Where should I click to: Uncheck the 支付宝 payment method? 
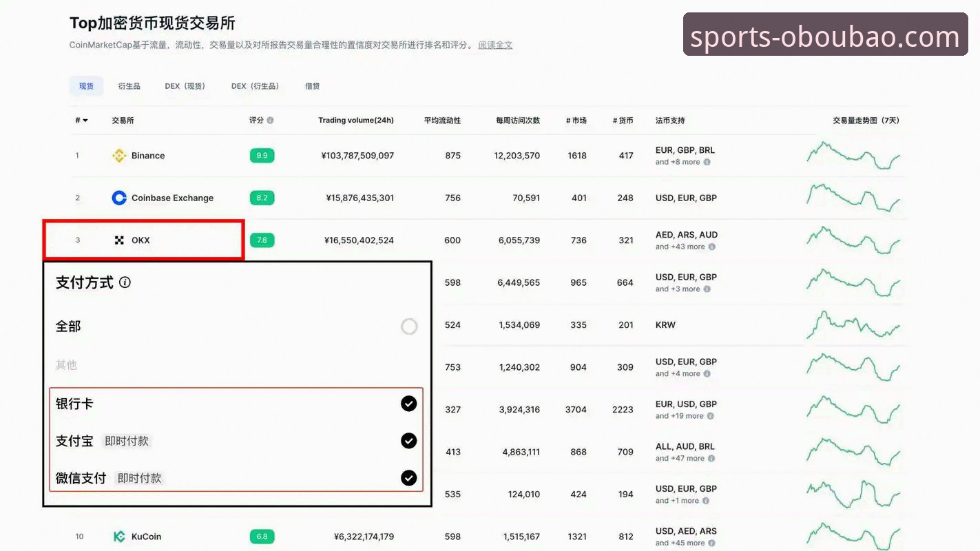click(x=409, y=441)
